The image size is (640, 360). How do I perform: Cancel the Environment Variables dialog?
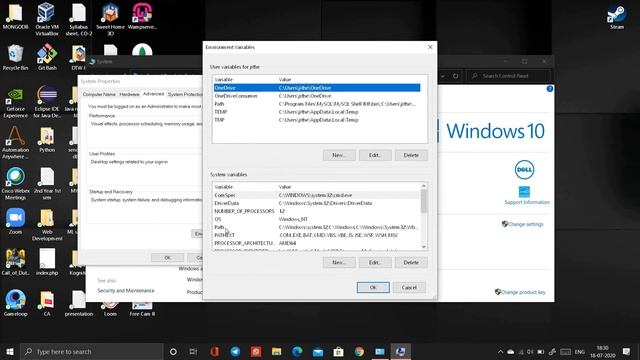point(409,287)
